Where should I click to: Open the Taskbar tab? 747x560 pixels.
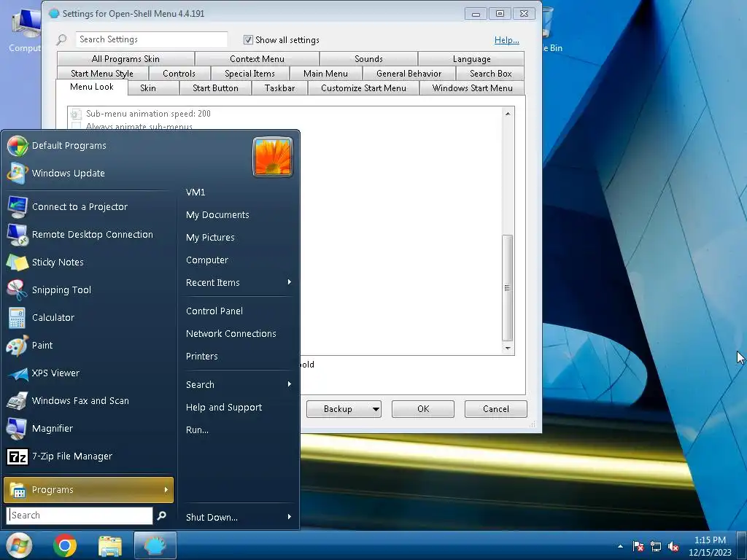(279, 88)
